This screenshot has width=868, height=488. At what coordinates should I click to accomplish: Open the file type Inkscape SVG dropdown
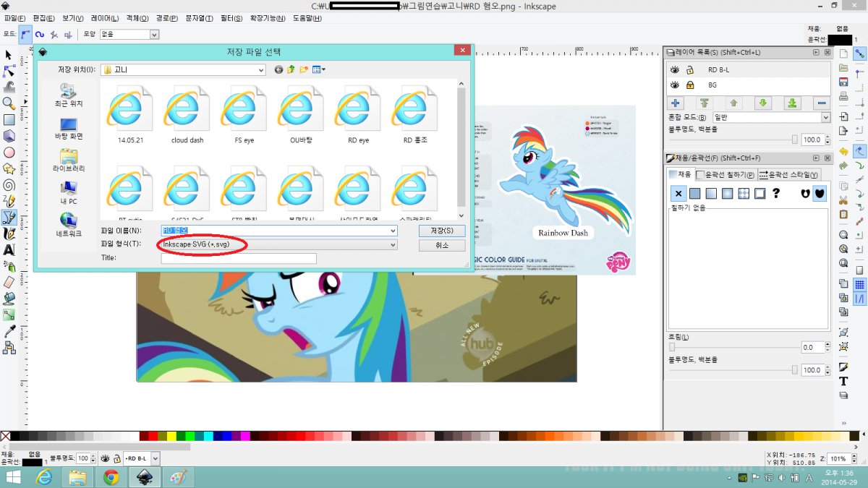pos(279,244)
